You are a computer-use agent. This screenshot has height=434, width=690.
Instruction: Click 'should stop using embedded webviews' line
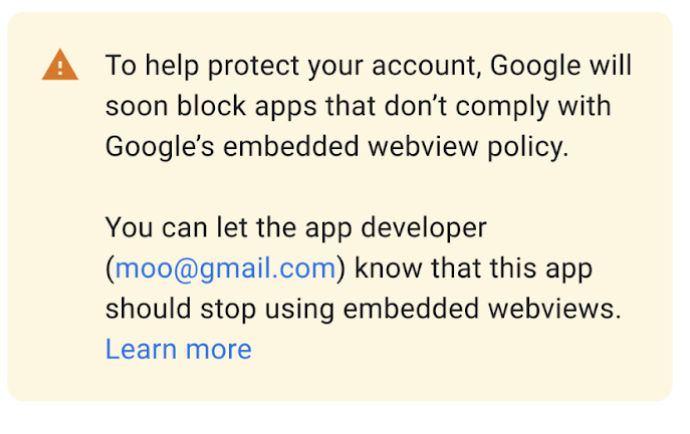tap(363, 309)
